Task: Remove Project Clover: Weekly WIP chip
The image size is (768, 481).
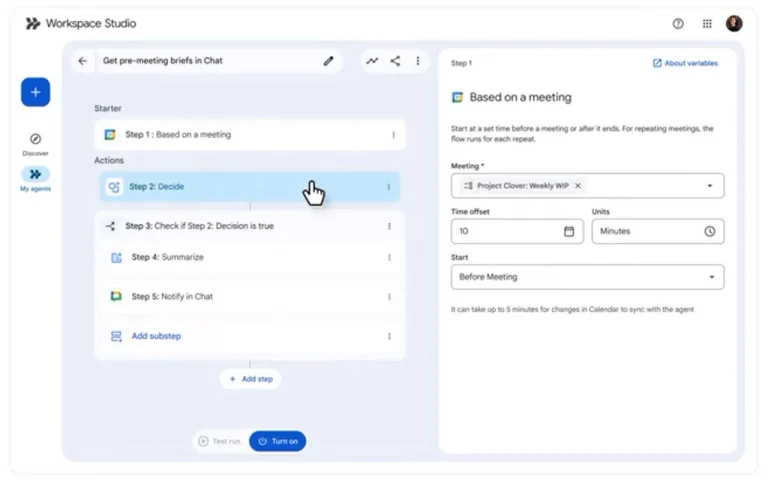Action: (578, 186)
